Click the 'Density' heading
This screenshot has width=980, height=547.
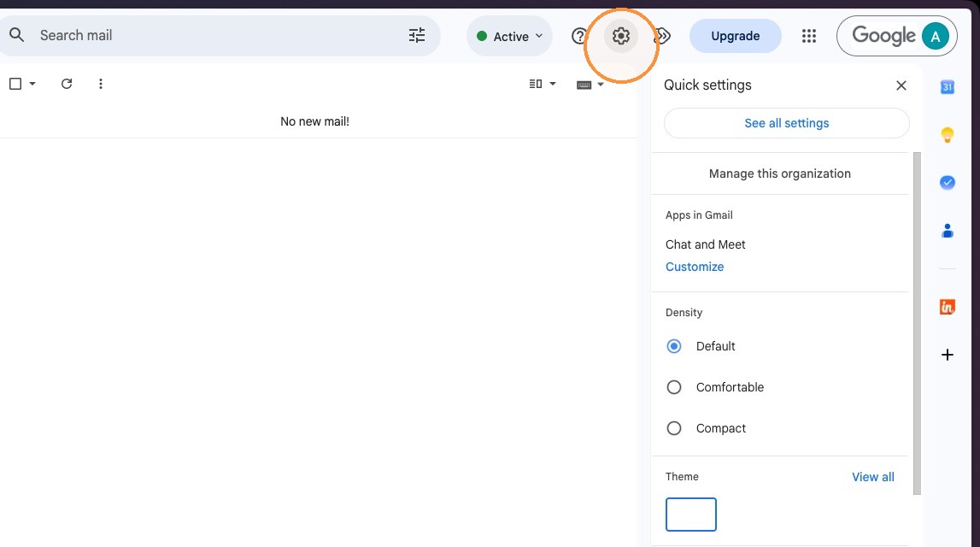click(x=684, y=313)
